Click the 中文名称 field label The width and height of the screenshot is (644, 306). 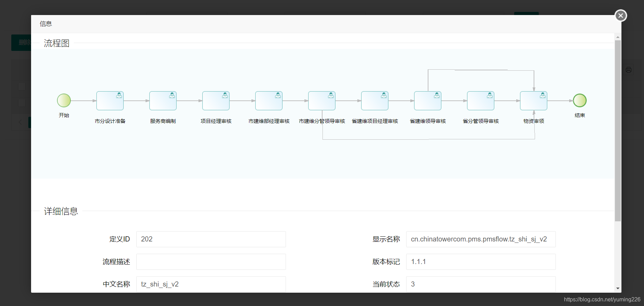point(117,284)
